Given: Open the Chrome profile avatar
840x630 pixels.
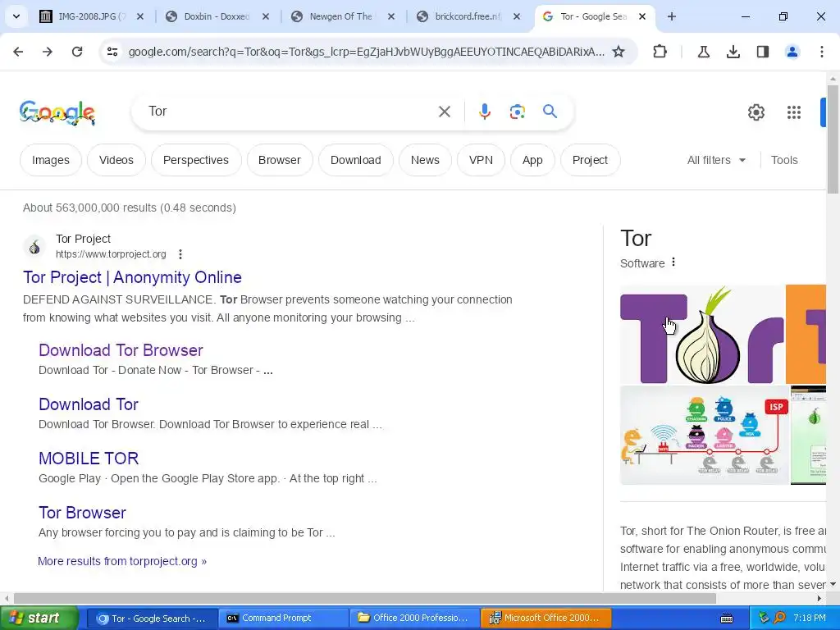Looking at the screenshot, I should [x=792, y=52].
